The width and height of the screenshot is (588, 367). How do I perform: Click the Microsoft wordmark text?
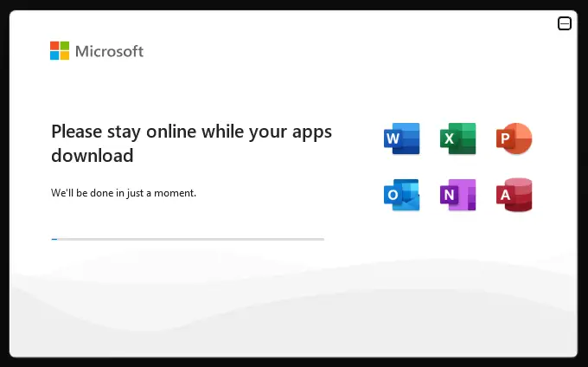(x=109, y=51)
